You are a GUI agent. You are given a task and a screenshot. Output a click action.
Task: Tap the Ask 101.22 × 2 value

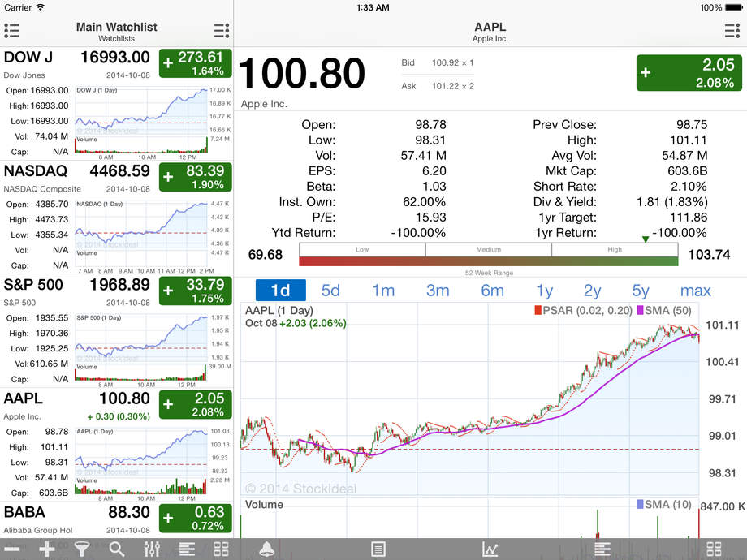(452, 86)
